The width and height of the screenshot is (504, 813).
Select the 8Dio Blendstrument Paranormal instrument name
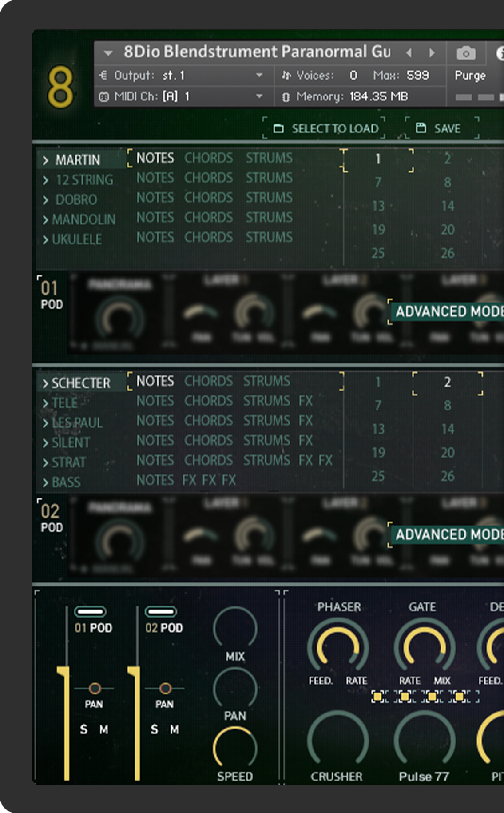tap(257, 52)
